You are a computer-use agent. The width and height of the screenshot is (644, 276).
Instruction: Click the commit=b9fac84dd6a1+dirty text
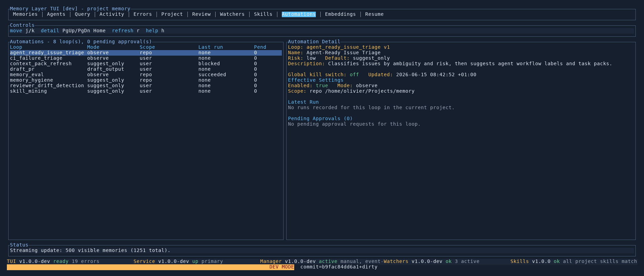[339, 267]
